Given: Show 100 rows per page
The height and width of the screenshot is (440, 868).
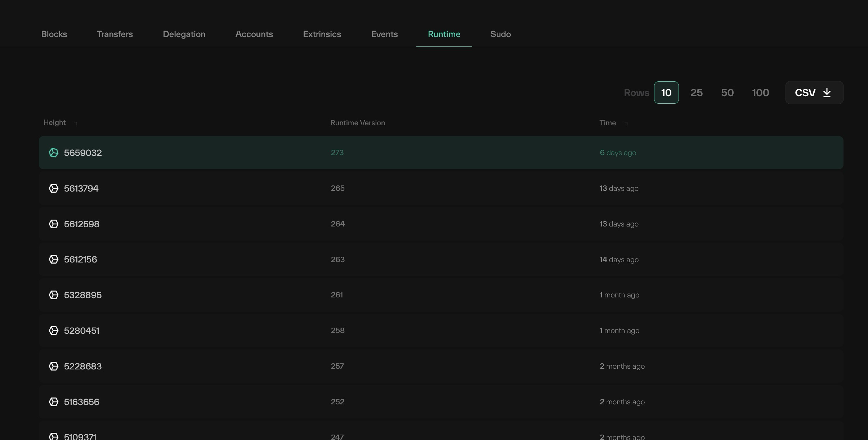Looking at the screenshot, I should 760,93.
